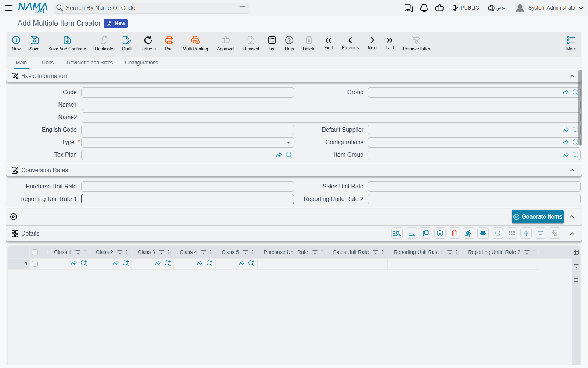The height and width of the screenshot is (368, 588).
Task: Click the Delete toolbar icon
Action: coord(309,43)
